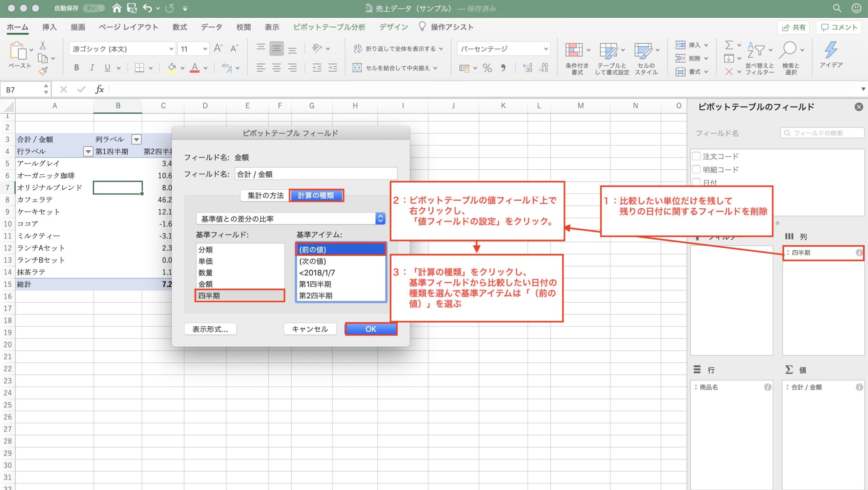The height and width of the screenshot is (490, 868).
Task: Switch to the データ ribbon tab
Action: point(212,27)
